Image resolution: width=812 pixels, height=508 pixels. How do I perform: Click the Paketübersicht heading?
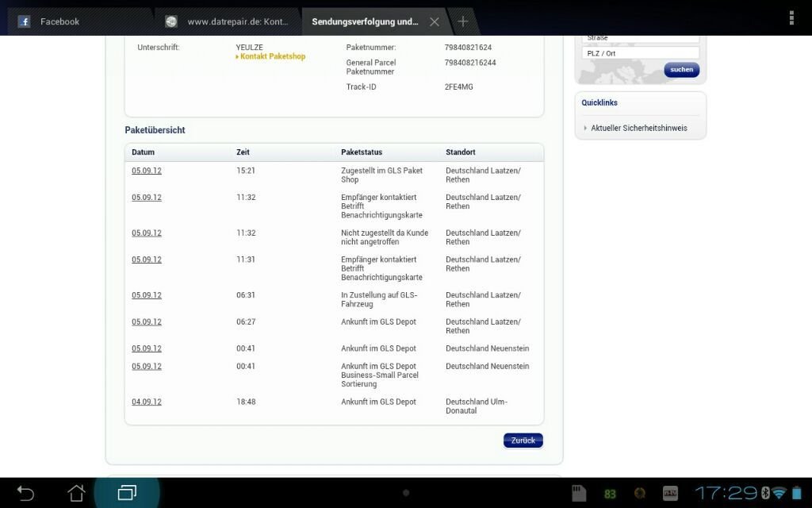(155, 130)
